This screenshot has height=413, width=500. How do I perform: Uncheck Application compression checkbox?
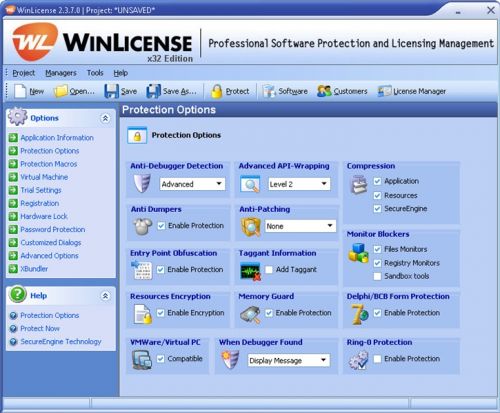(377, 181)
